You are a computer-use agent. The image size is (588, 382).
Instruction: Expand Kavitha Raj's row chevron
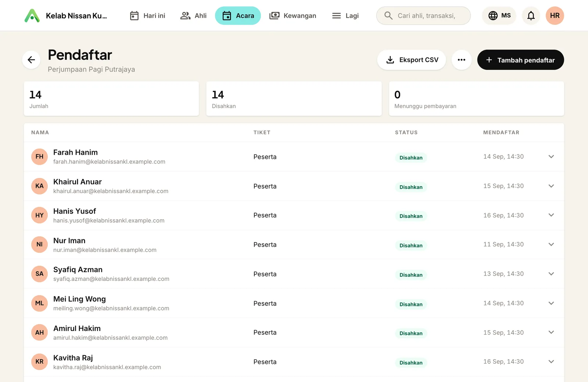click(x=551, y=362)
